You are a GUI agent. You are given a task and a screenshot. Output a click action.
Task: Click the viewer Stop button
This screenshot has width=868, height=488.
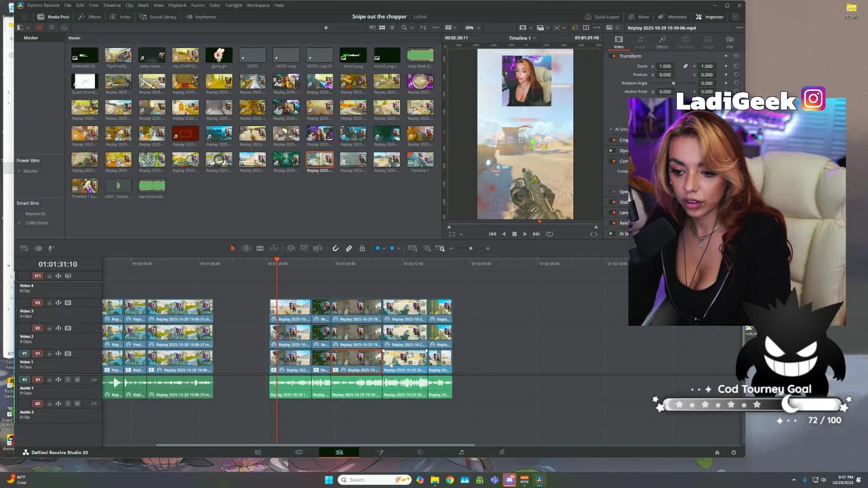[x=514, y=234]
